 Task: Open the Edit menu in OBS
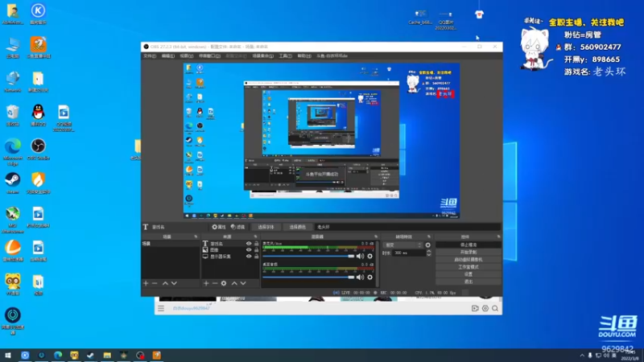click(x=167, y=56)
